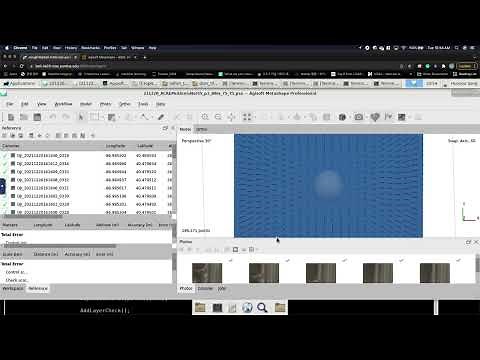The image size is (480, 360).
Task: Click the Import reference icon in Reference pane
Action: coord(4,136)
